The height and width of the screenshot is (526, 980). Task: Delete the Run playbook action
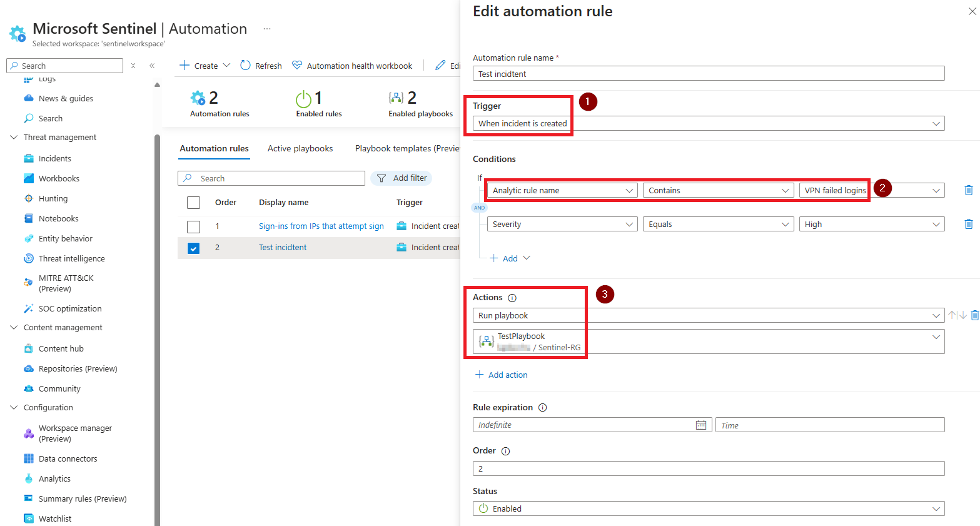974,315
